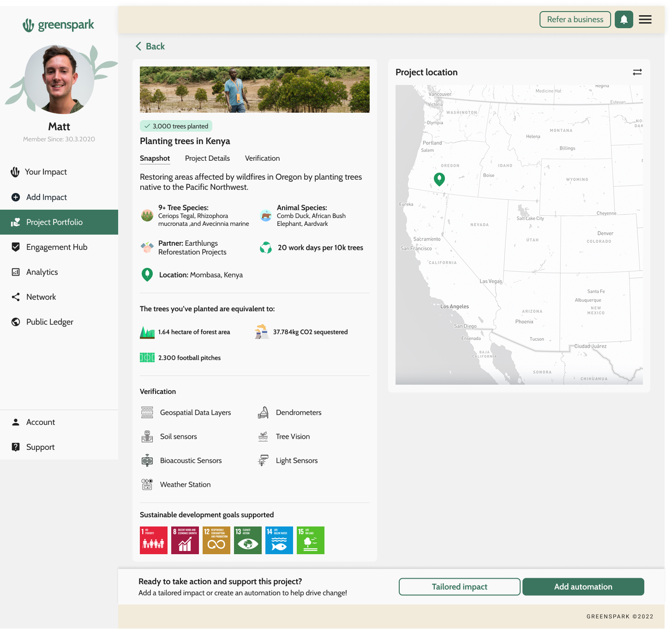Open Engagement Hub
Screen dimensions: 672x629
click(x=59, y=247)
